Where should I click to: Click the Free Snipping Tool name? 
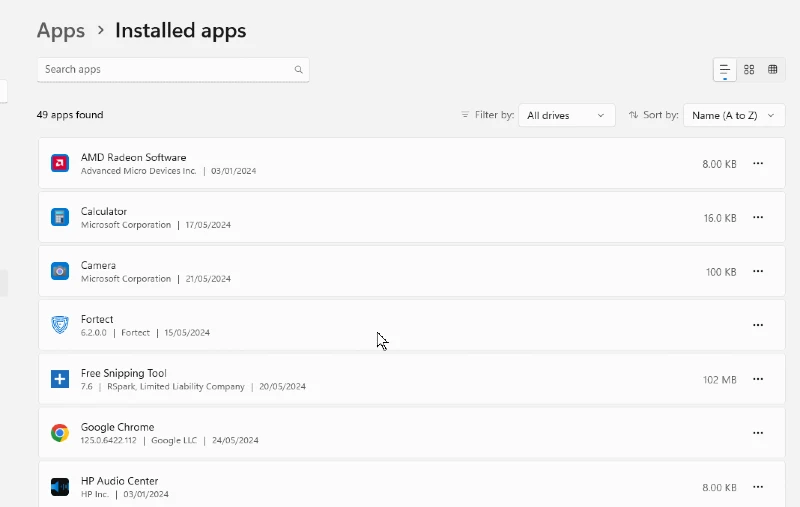tap(123, 373)
